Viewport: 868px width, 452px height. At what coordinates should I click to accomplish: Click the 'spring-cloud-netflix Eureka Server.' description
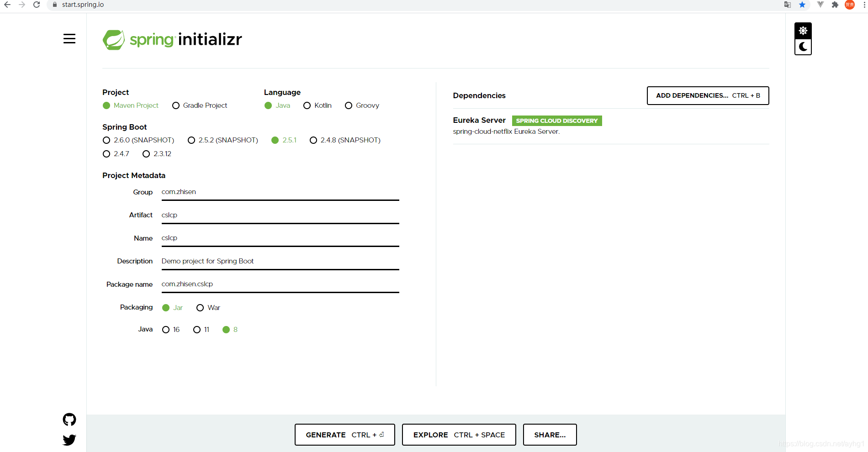click(506, 131)
